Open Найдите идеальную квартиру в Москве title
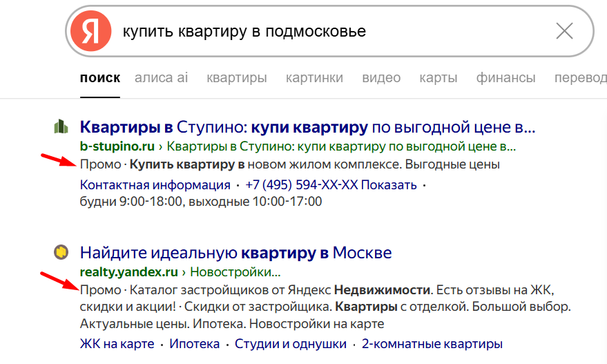607x364 pixels. 235,253
